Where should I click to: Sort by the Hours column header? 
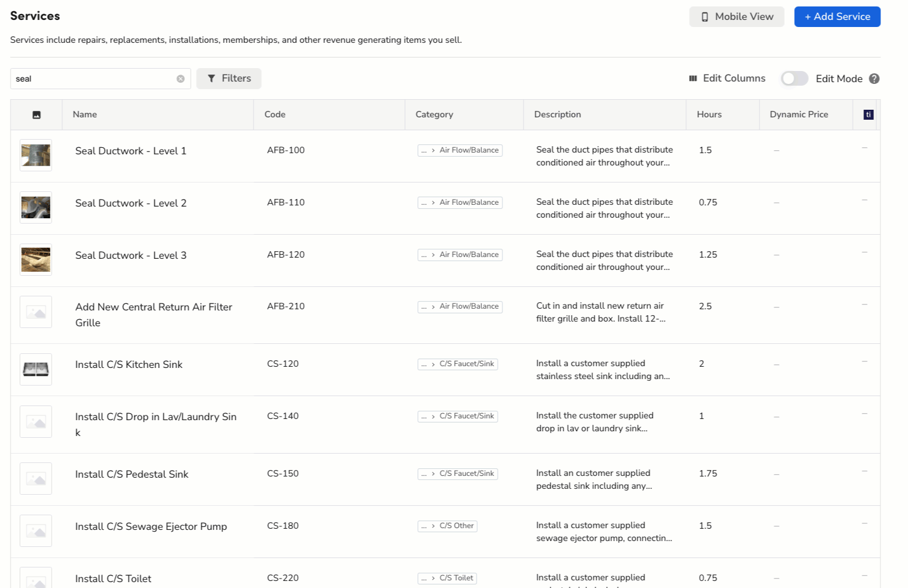point(709,114)
